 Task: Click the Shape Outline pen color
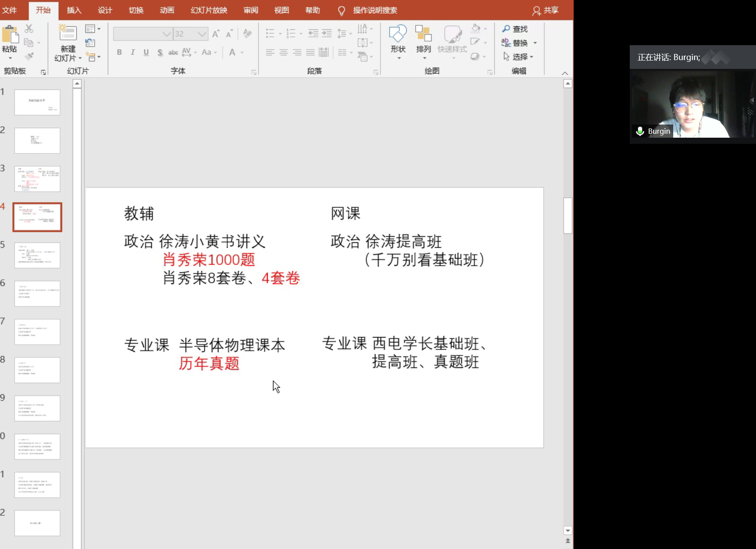coord(476,42)
